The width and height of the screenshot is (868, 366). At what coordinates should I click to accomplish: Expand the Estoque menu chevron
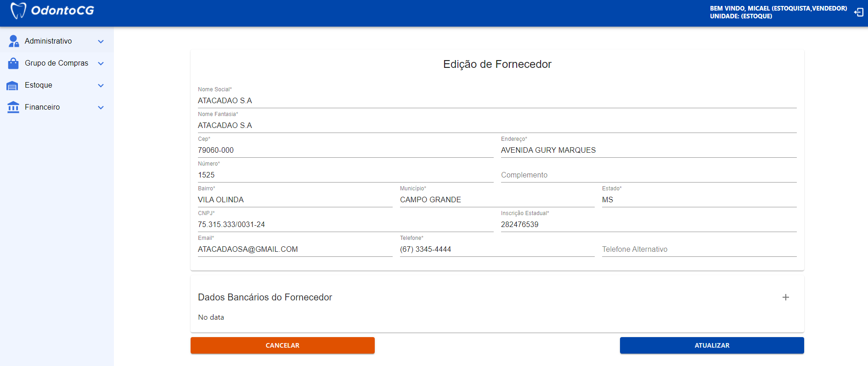point(101,86)
